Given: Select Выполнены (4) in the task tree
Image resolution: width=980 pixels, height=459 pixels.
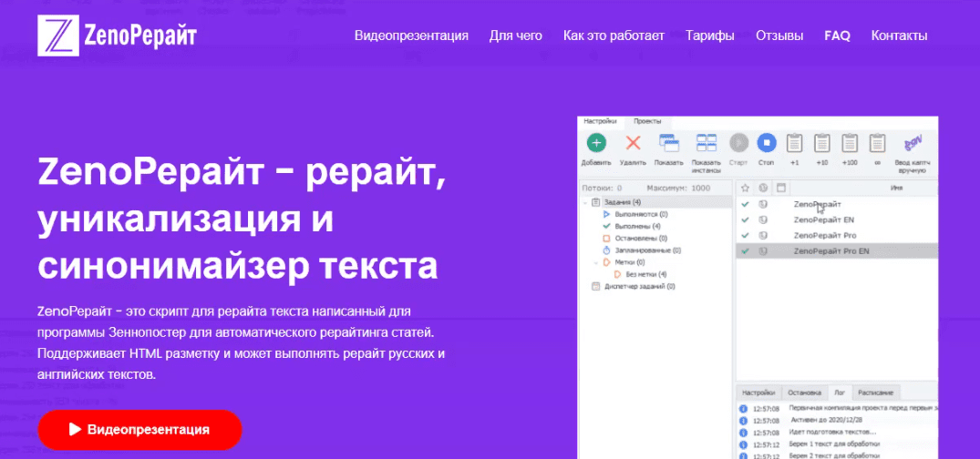Looking at the screenshot, I should (x=636, y=226).
